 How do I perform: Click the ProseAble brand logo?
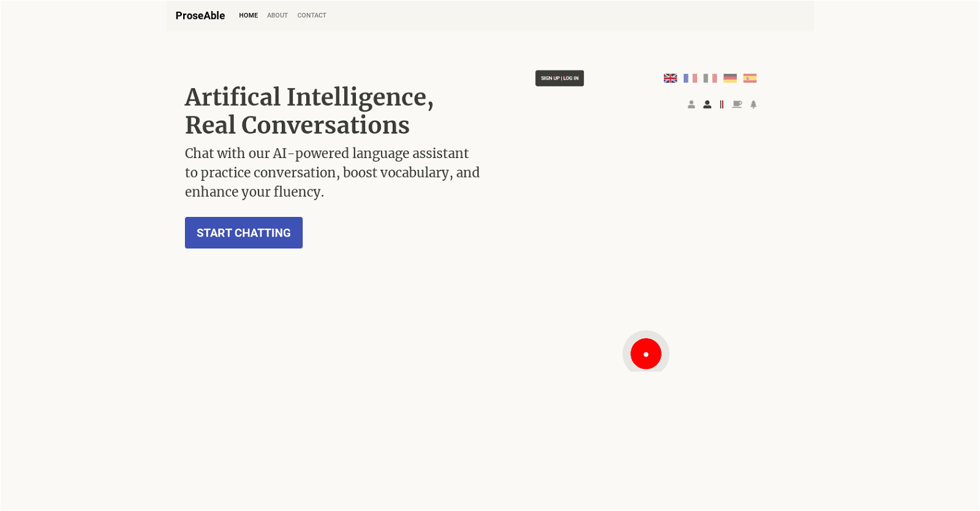(200, 16)
